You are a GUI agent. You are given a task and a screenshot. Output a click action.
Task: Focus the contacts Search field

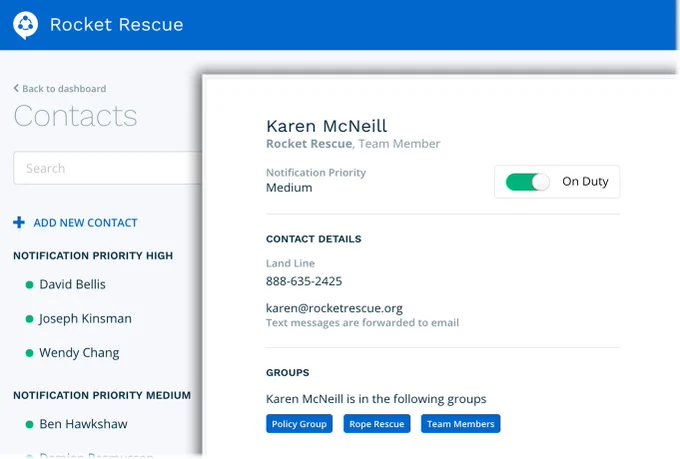(108, 168)
